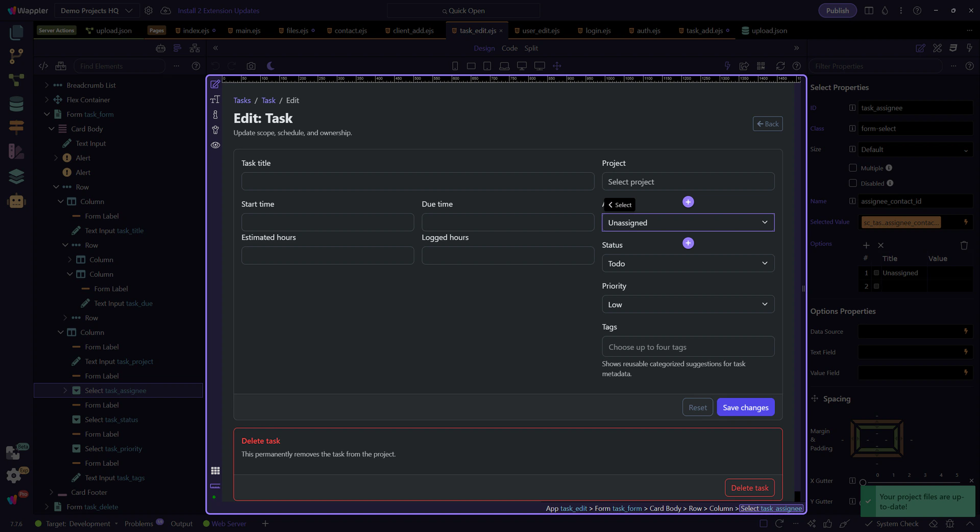
Task: Open the Priority Low dropdown
Action: 688,305
